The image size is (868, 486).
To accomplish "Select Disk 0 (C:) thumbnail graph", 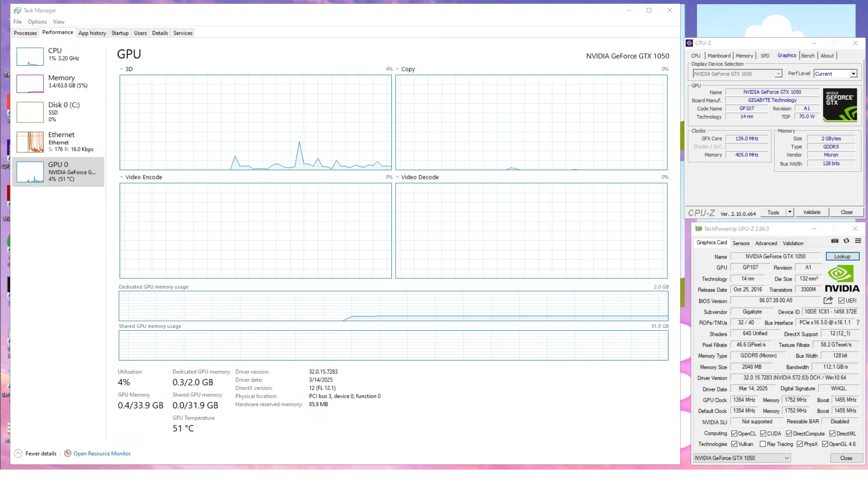I will point(30,112).
